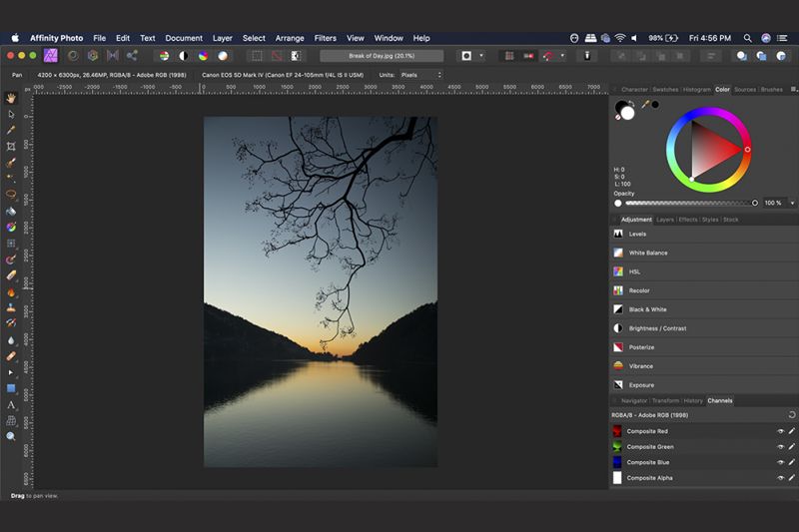
Task: Switch to the History tab
Action: [693, 401]
